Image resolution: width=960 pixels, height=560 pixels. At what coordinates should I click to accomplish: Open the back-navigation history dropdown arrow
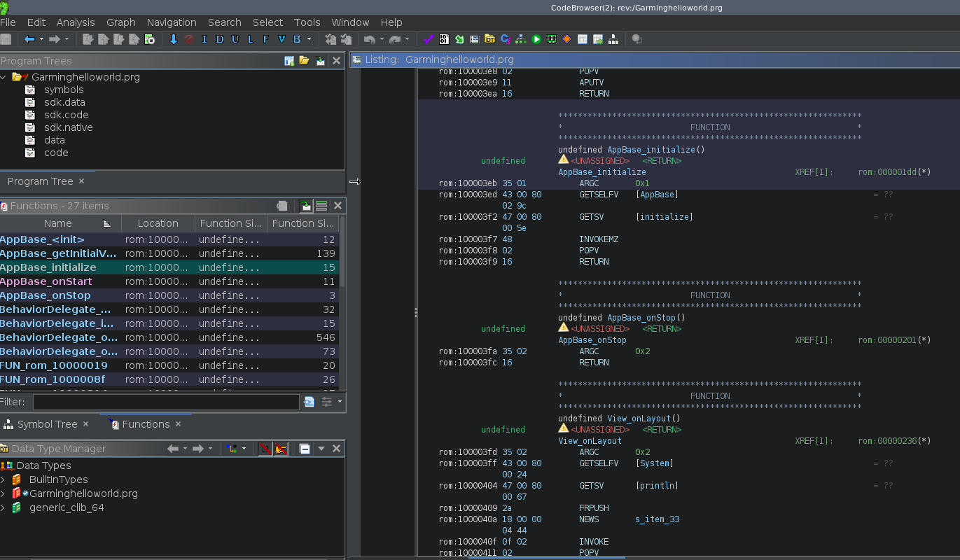[x=41, y=39]
